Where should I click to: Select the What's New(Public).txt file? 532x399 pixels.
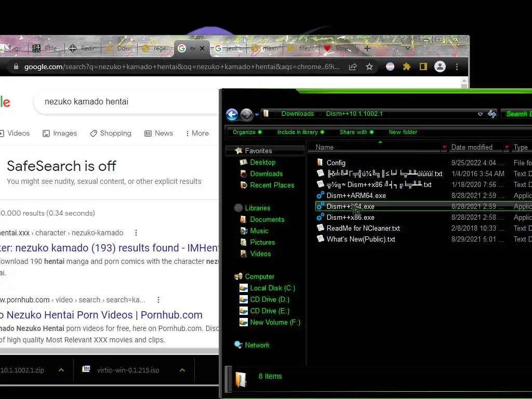click(361, 239)
